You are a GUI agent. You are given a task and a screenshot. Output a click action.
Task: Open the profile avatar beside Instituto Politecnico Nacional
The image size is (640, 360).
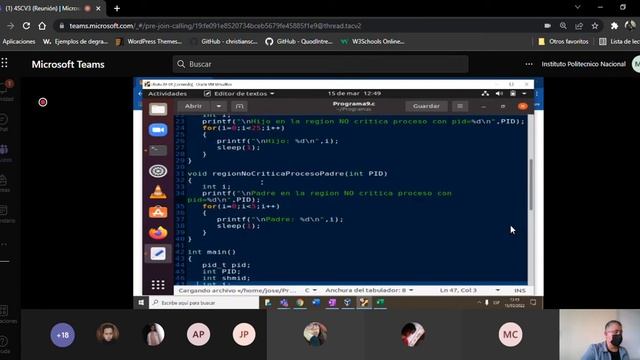click(x=636, y=64)
